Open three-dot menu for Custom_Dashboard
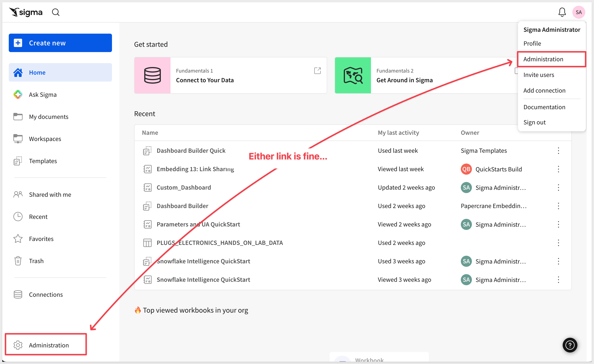Image resolution: width=594 pixels, height=364 pixels. pyautogui.click(x=558, y=188)
